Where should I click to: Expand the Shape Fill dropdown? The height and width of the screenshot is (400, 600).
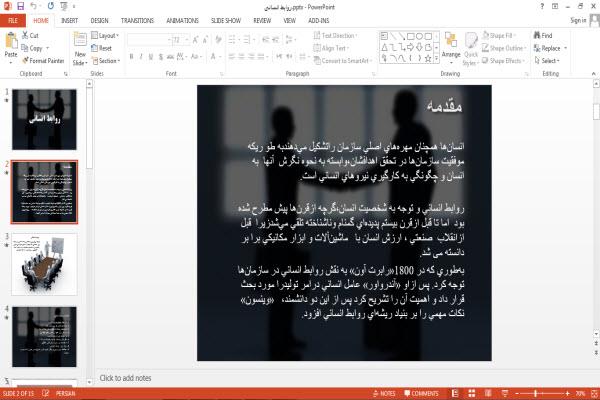click(x=498, y=35)
